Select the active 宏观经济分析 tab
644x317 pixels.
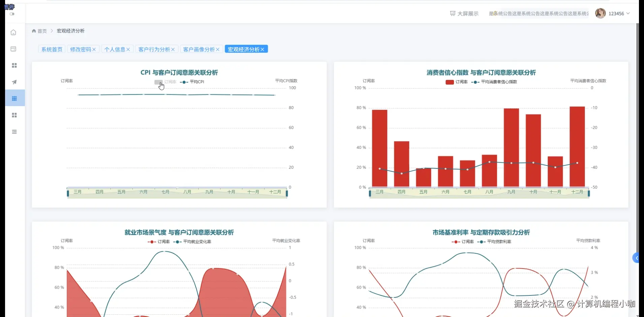[x=244, y=49]
